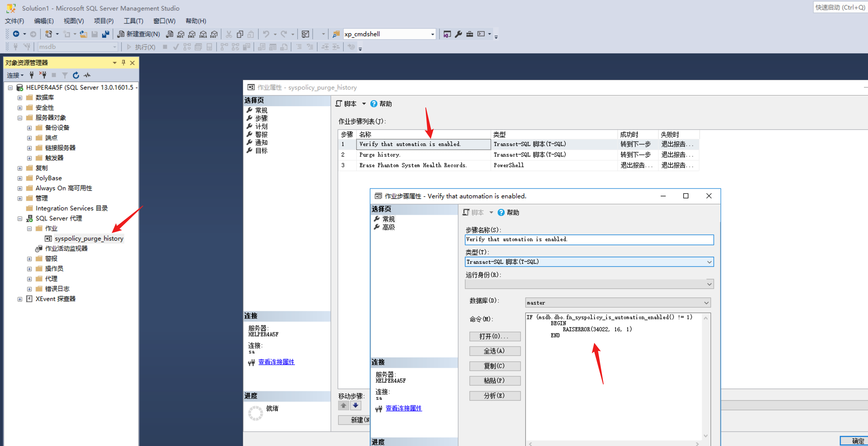Viewport: 868px width, 446px height.
Task: Pin the Object Explorer panel
Action: 123,63
